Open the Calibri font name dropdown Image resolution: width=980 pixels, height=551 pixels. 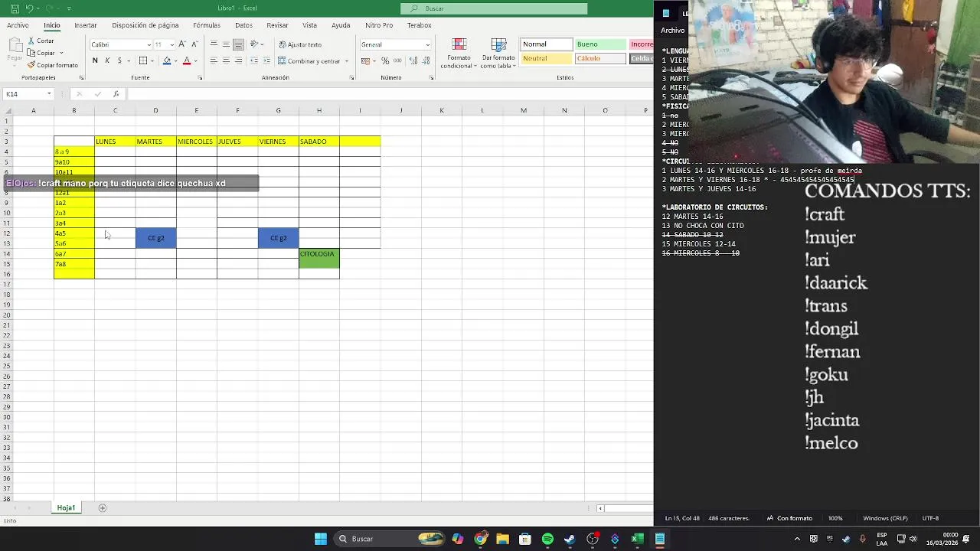pos(149,44)
